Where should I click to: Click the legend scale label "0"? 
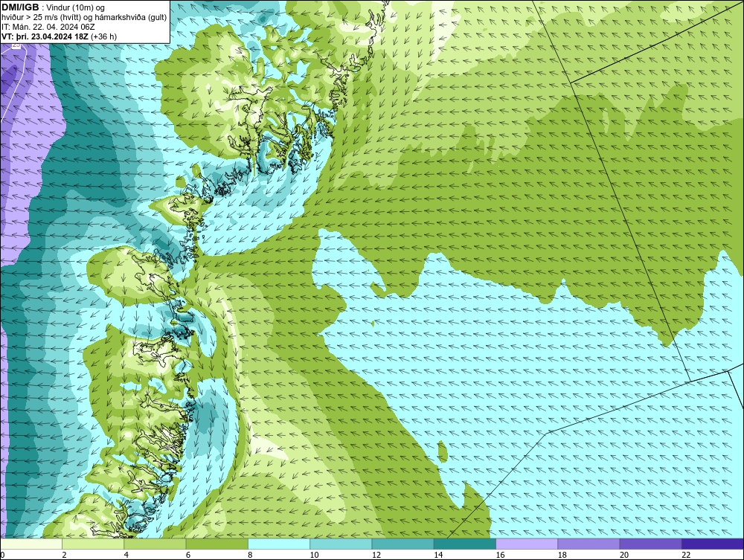click(2, 556)
